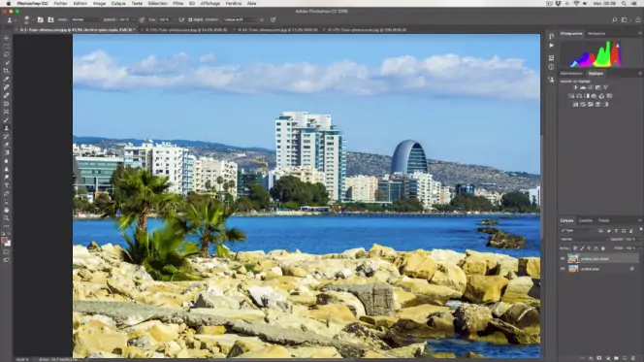Open the Fichier menu
The image size is (644, 362).
[x=60, y=3]
